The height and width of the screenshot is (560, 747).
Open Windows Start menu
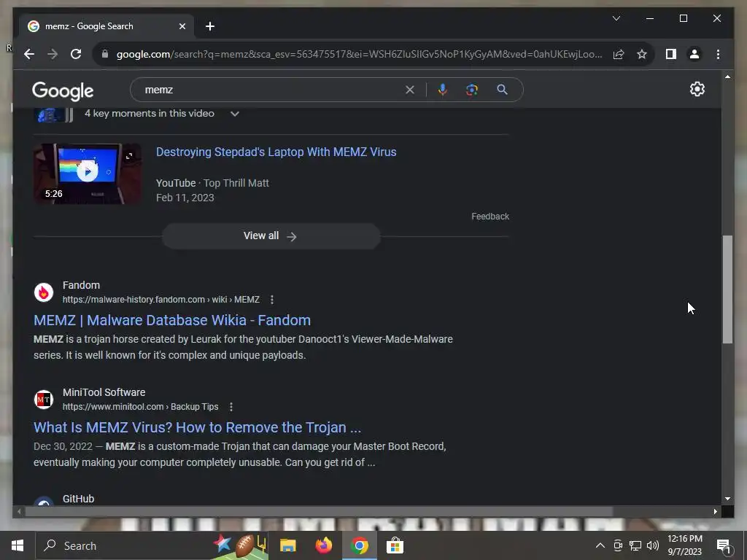click(18, 545)
